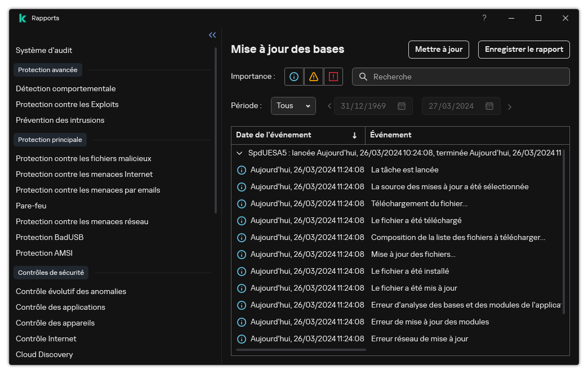This screenshot has height=374, width=588.
Task: Open the end date calendar picker
Action: 489,106
